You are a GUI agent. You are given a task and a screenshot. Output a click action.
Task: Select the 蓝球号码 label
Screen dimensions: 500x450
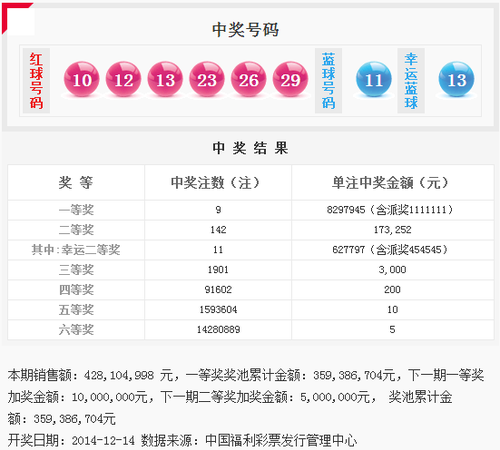pos(328,81)
